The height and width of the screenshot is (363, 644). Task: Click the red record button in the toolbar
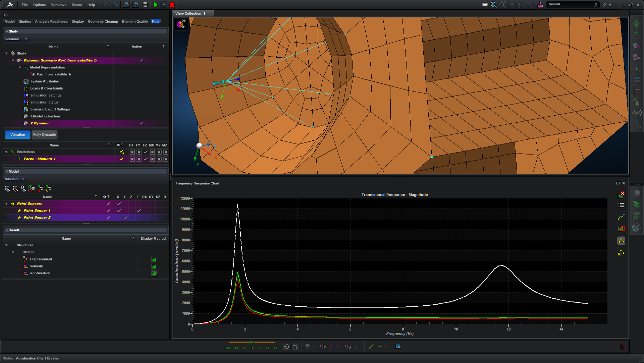tap(172, 5)
